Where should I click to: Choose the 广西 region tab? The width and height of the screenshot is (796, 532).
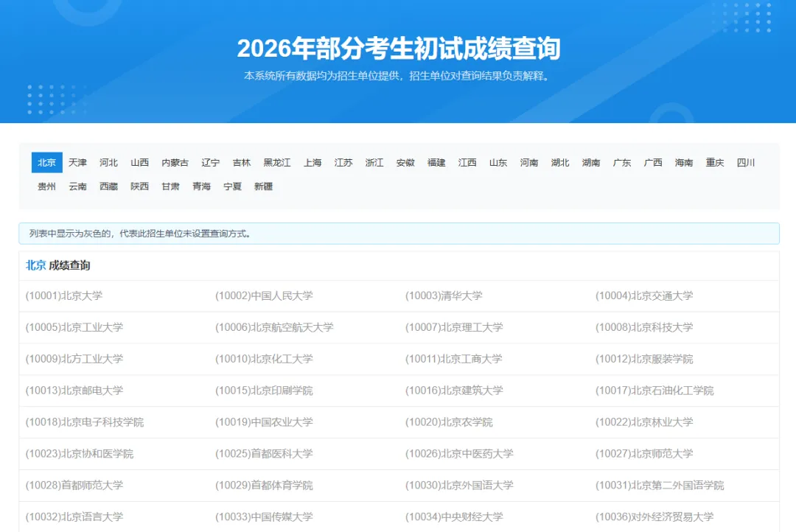coord(653,162)
